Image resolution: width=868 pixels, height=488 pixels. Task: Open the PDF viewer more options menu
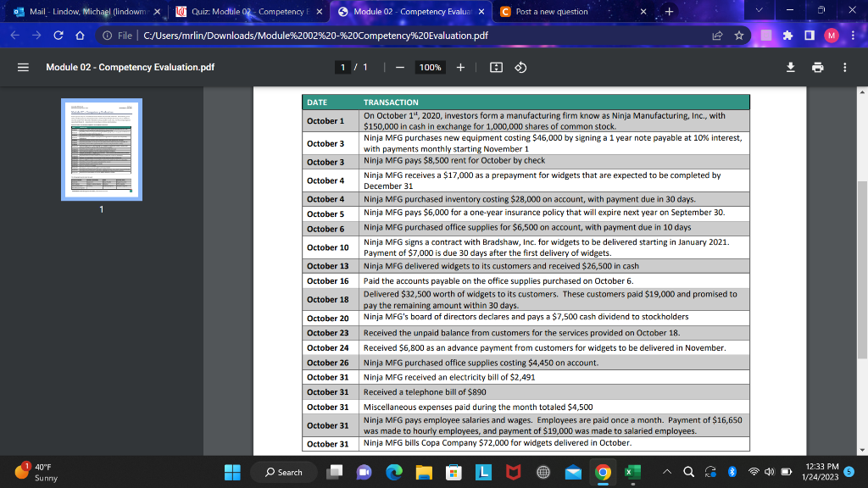844,67
